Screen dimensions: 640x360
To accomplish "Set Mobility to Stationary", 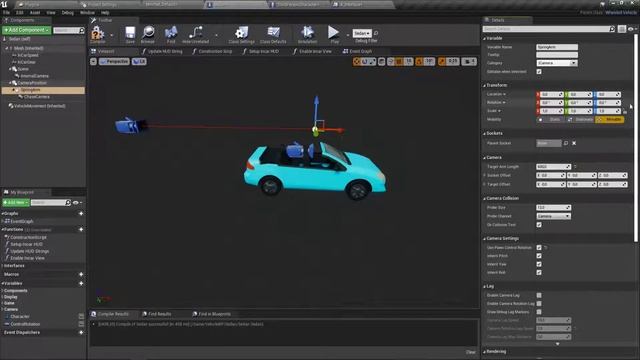I will (580, 120).
